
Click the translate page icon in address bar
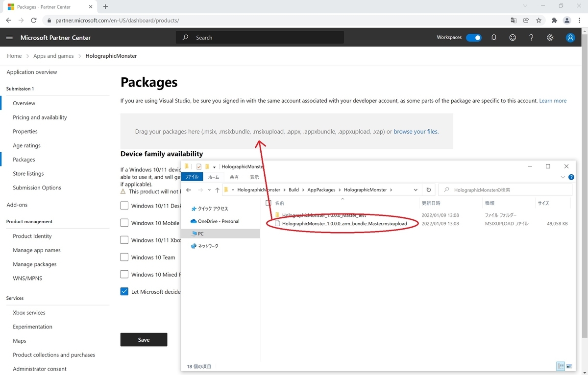click(514, 21)
